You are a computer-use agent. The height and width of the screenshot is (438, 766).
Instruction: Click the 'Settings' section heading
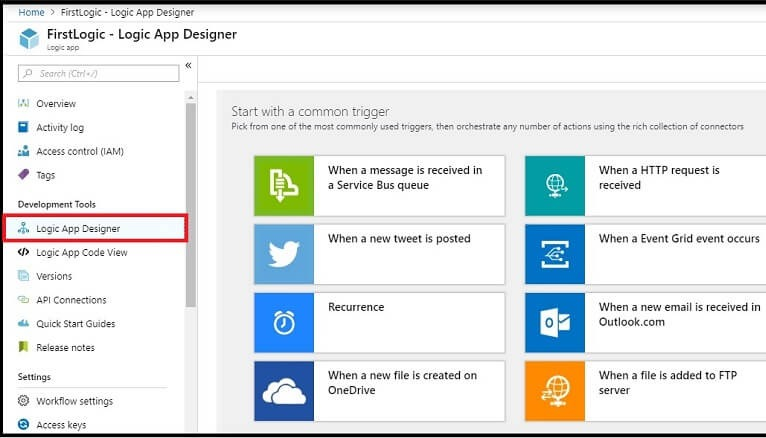34,376
